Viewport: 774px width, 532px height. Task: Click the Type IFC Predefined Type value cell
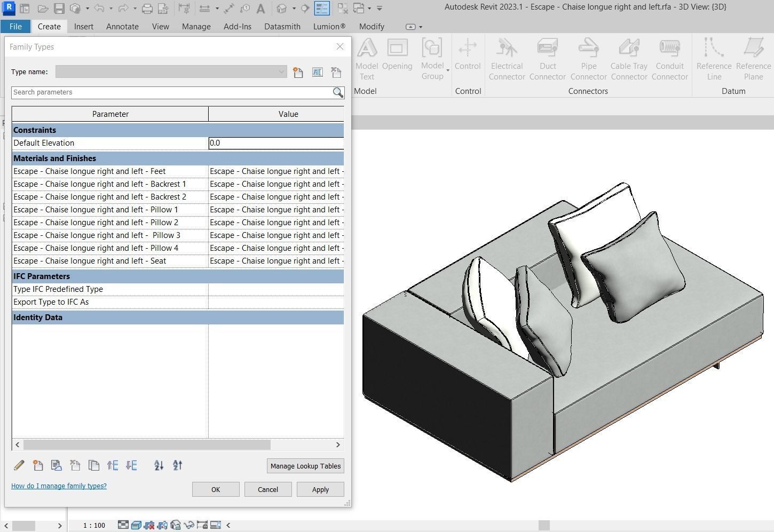pos(276,289)
